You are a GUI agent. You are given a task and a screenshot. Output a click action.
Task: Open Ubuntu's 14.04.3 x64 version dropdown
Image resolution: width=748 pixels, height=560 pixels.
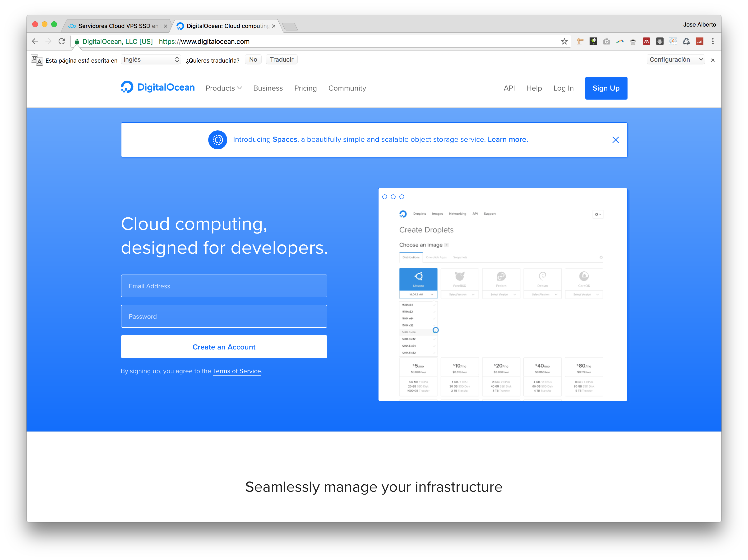tap(418, 294)
